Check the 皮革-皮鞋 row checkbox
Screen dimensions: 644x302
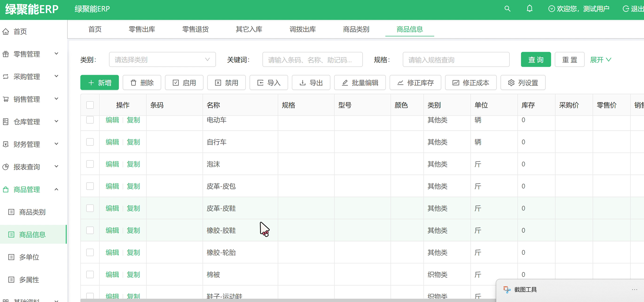[90, 208]
